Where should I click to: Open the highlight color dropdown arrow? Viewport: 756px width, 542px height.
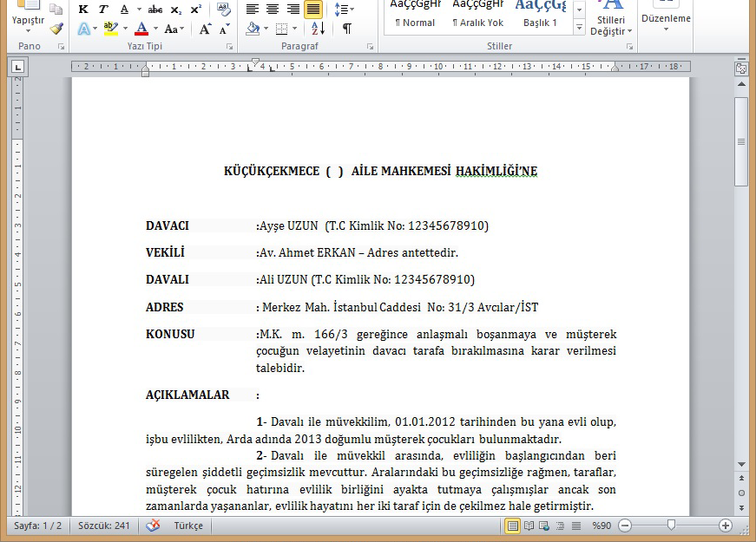[125, 29]
